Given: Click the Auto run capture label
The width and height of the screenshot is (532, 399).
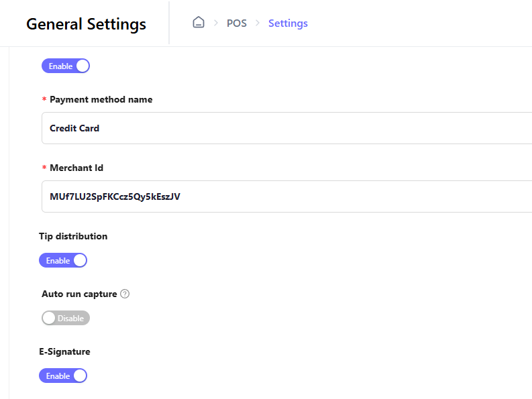Looking at the screenshot, I should [79, 294].
